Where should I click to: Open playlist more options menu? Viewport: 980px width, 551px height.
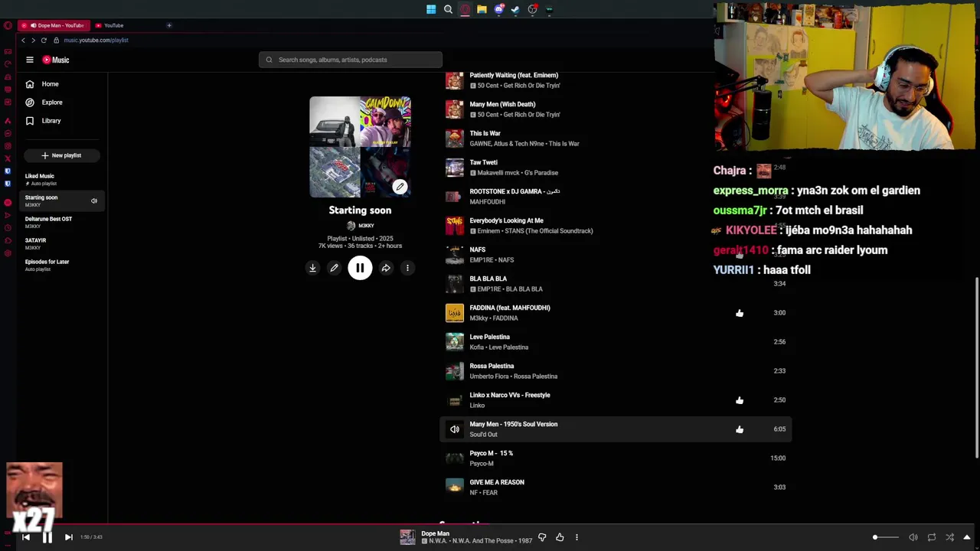click(x=407, y=268)
